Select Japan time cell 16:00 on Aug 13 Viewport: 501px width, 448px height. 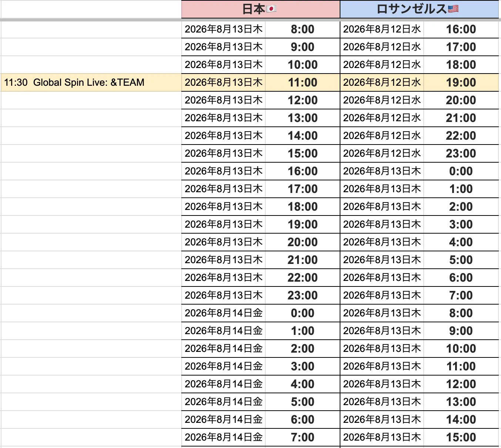tap(302, 171)
